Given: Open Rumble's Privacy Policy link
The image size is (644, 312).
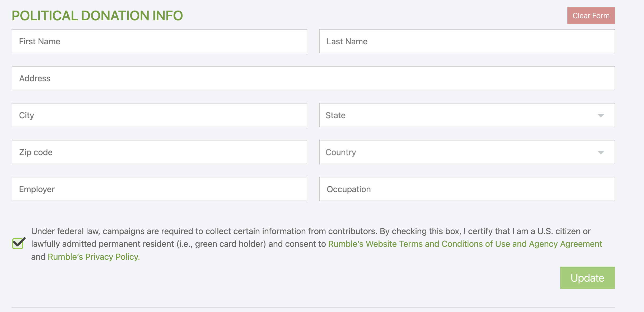Looking at the screenshot, I should [94, 257].
